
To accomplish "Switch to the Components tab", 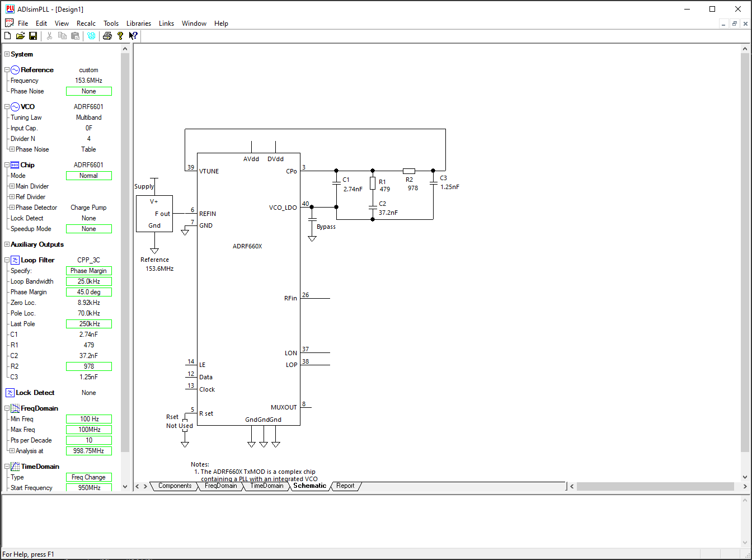I will click(x=175, y=486).
